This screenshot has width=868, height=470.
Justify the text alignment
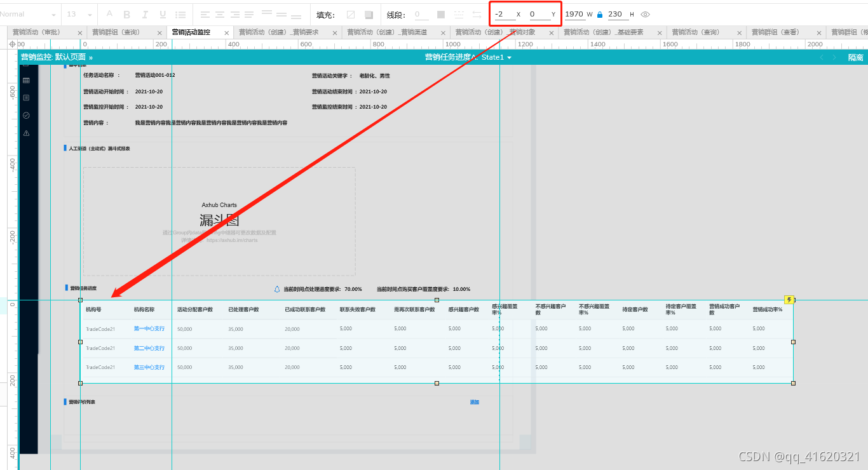(249, 14)
